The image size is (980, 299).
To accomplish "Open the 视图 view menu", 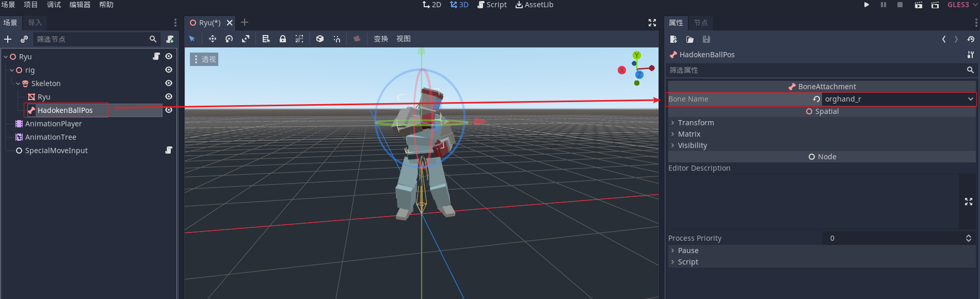I will tap(404, 39).
